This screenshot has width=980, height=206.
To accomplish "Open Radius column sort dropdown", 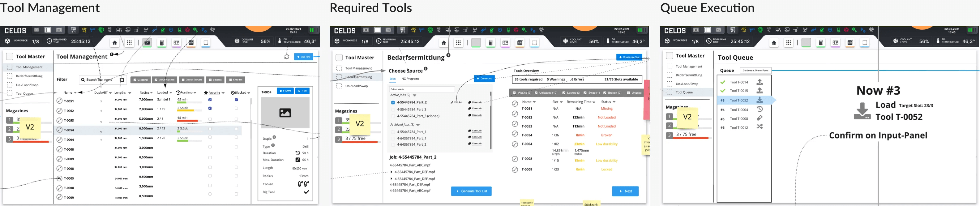I will 152,93.
